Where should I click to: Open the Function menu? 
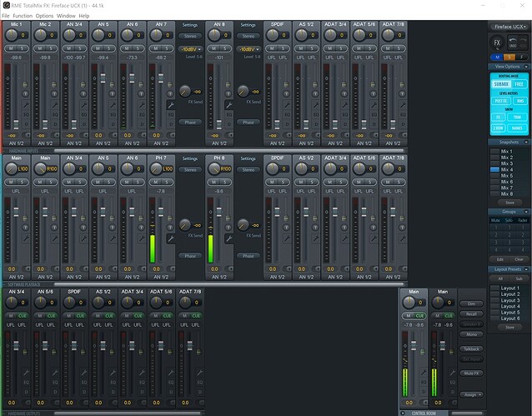point(23,16)
